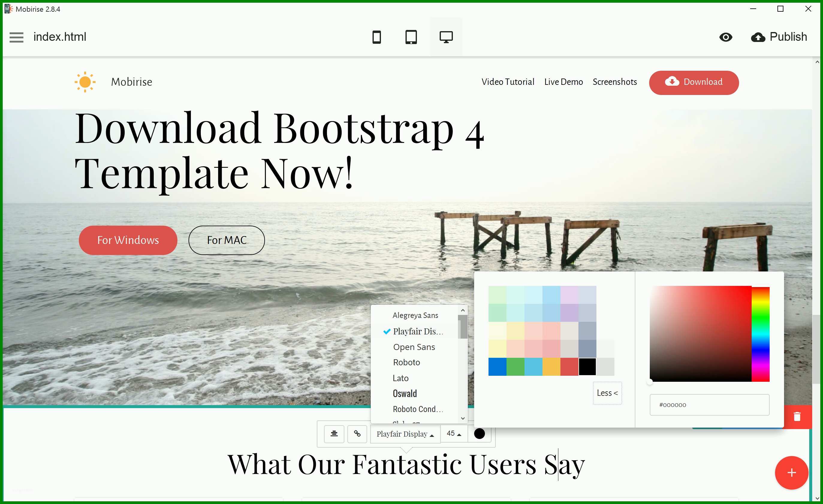
Task: Select Alegreya Sans font
Action: pyautogui.click(x=415, y=315)
